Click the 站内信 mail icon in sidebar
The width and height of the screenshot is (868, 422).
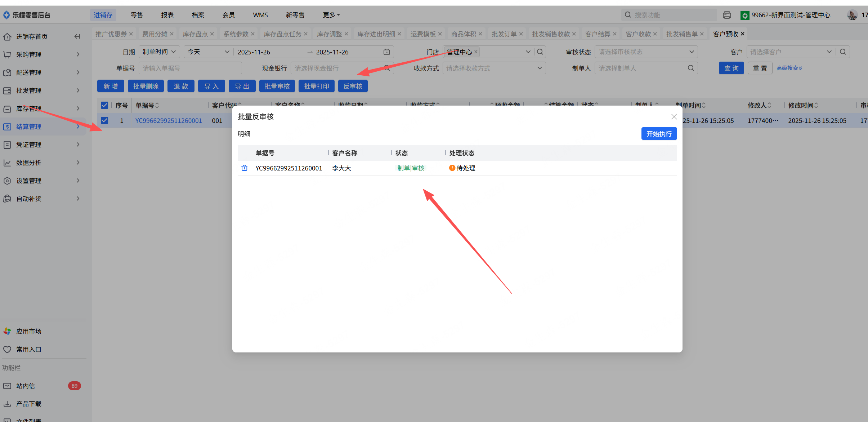(7, 386)
